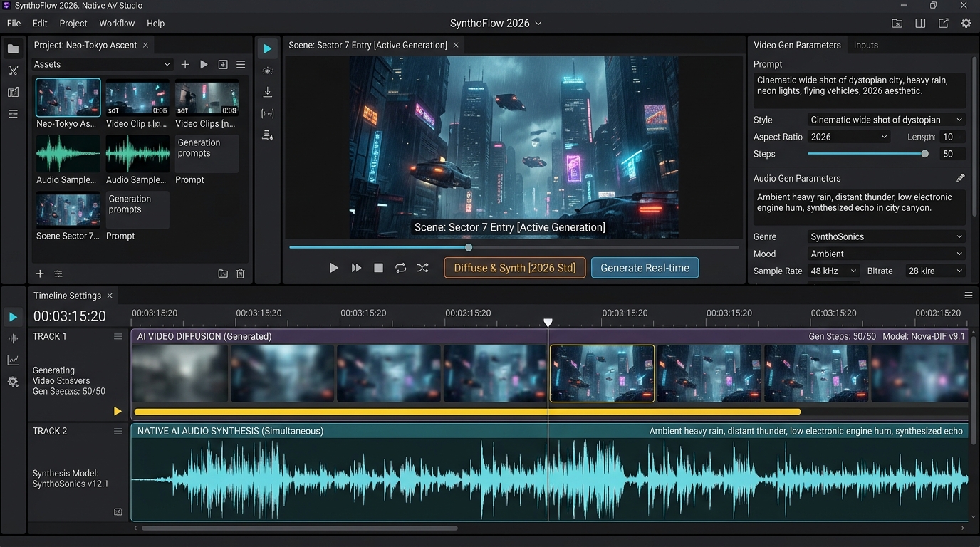Click the bar chart analytics sidebar icon
Screen dimensions: 980x547
pyautogui.click(x=13, y=92)
